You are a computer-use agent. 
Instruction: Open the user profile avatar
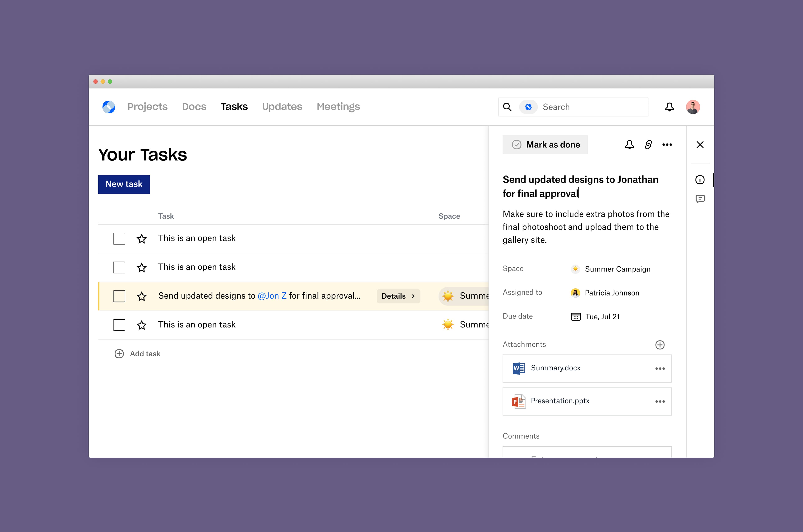(x=693, y=107)
